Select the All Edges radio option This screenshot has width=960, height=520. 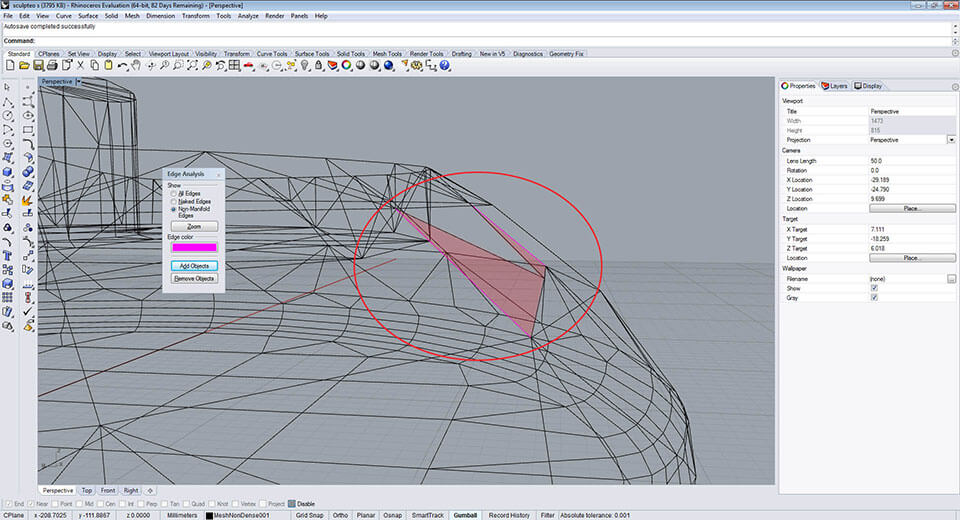coord(173,193)
